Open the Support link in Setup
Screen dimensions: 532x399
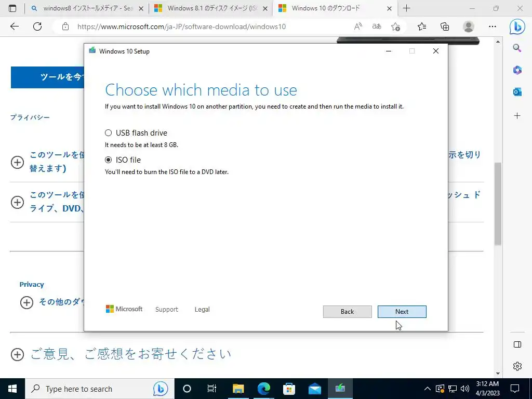tap(167, 310)
